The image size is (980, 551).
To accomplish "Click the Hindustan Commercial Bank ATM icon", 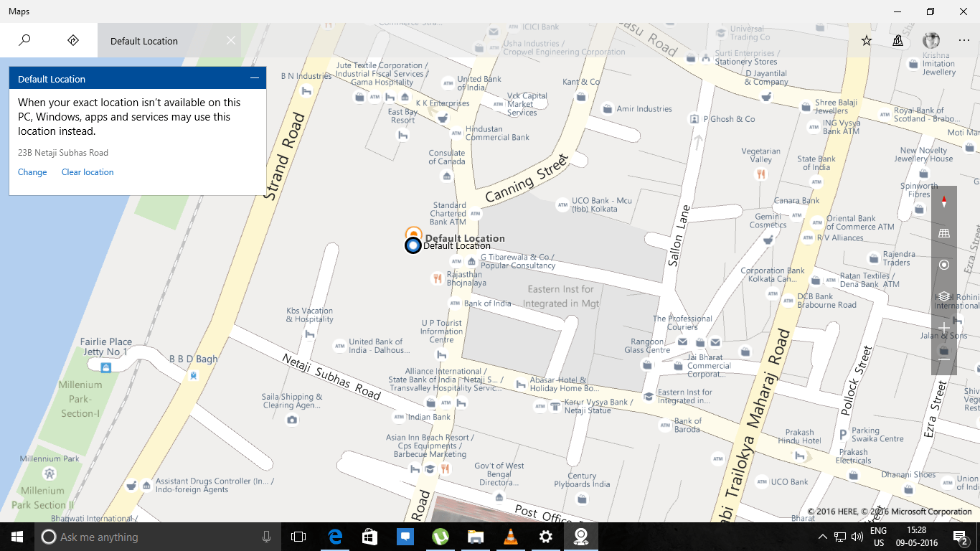I will [x=456, y=133].
